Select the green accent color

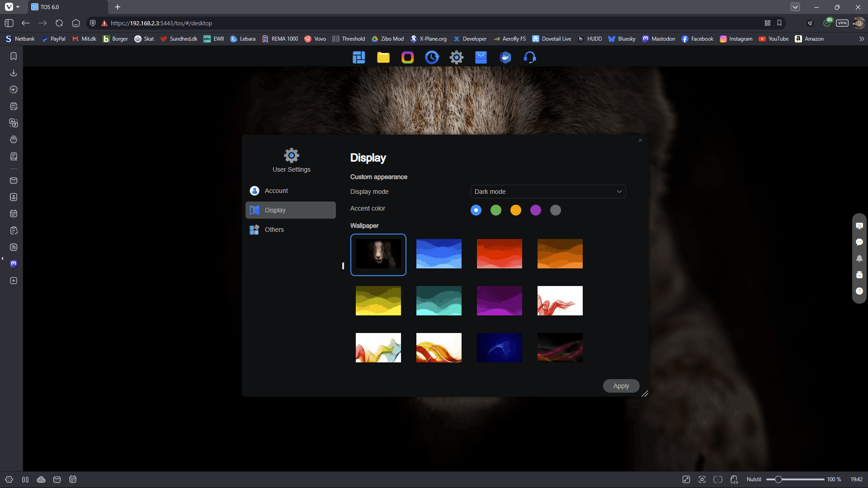point(495,210)
